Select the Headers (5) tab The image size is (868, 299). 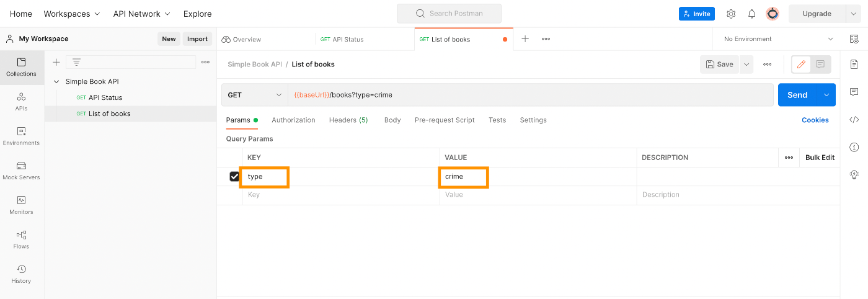[x=348, y=120]
